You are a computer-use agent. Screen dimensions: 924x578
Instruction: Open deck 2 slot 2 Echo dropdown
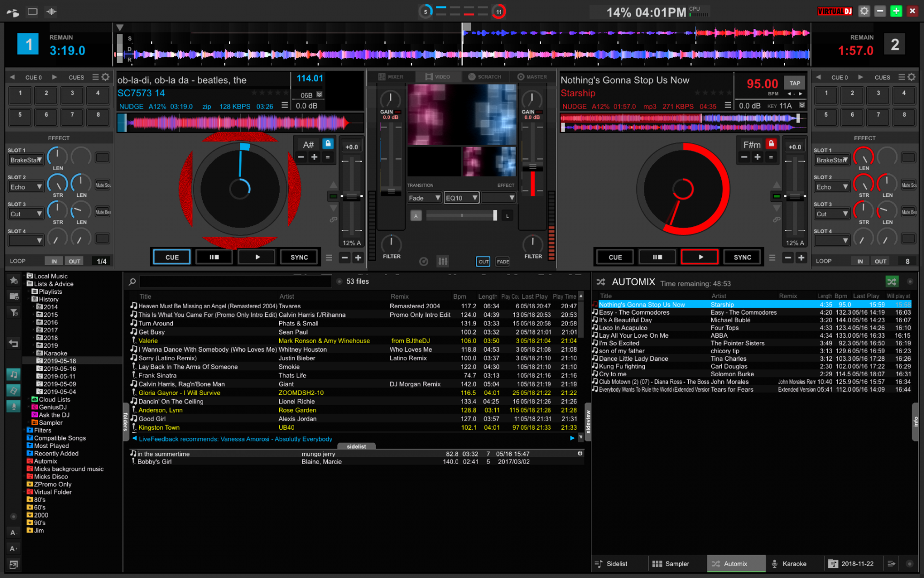coord(831,187)
